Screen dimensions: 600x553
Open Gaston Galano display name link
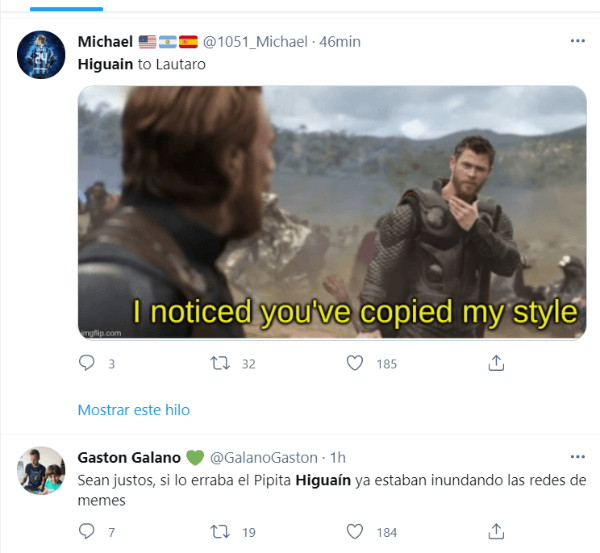129,458
